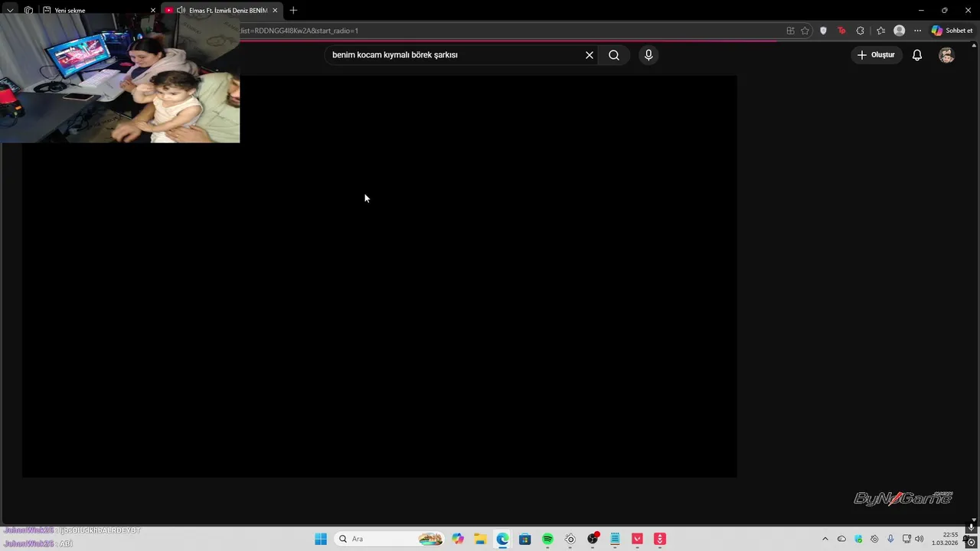Open the microphone tray icon
This screenshot has width=980, height=551.
(x=890, y=539)
